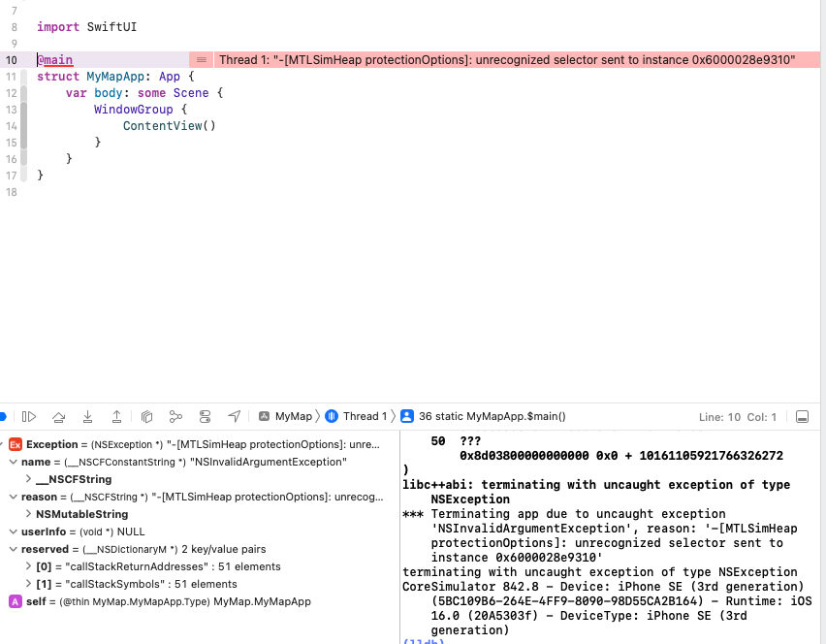The height and width of the screenshot is (644, 826).
Task: Select MyMap process in debug jump bar
Action: point(286,416)
